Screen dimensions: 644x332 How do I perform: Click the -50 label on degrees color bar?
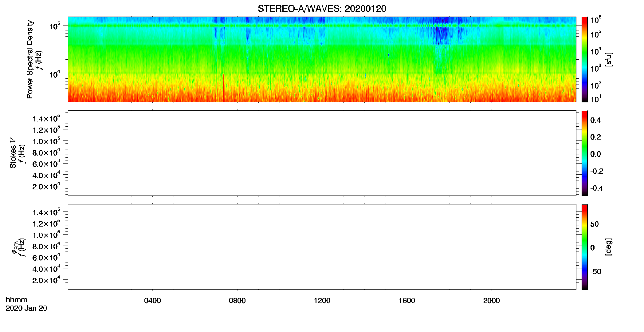coord(595,271)
